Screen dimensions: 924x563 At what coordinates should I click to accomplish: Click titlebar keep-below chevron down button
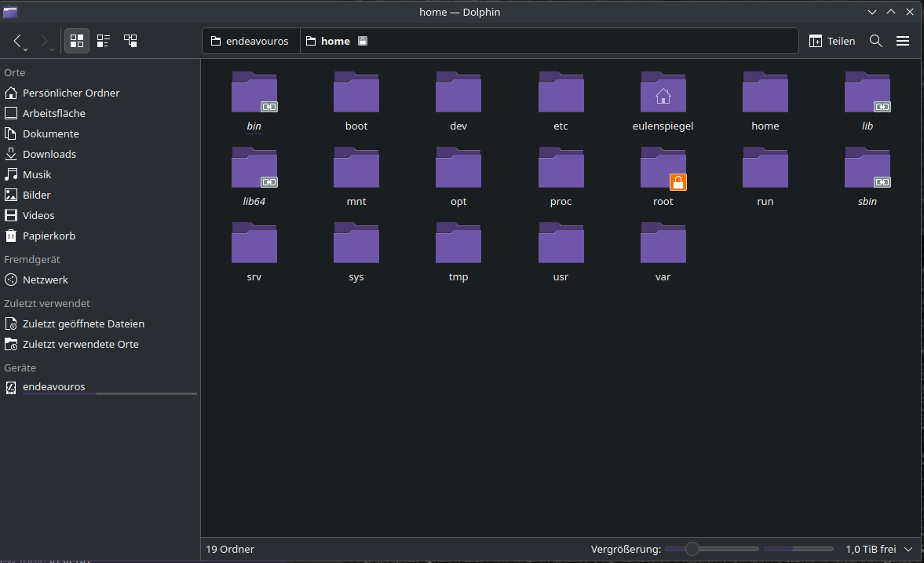pos(872,12)
